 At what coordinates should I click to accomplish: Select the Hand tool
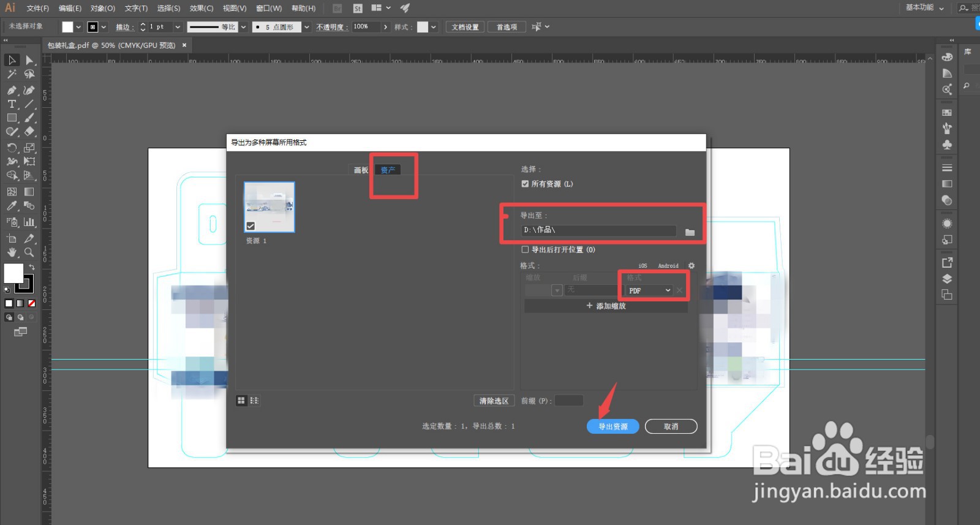(12, 252)
